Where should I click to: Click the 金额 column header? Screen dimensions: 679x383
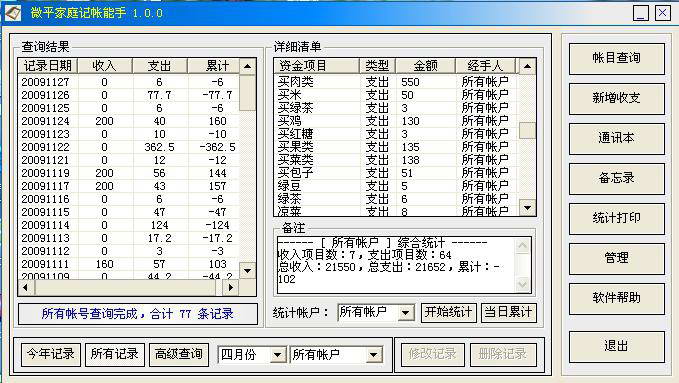tap(426, 66)
